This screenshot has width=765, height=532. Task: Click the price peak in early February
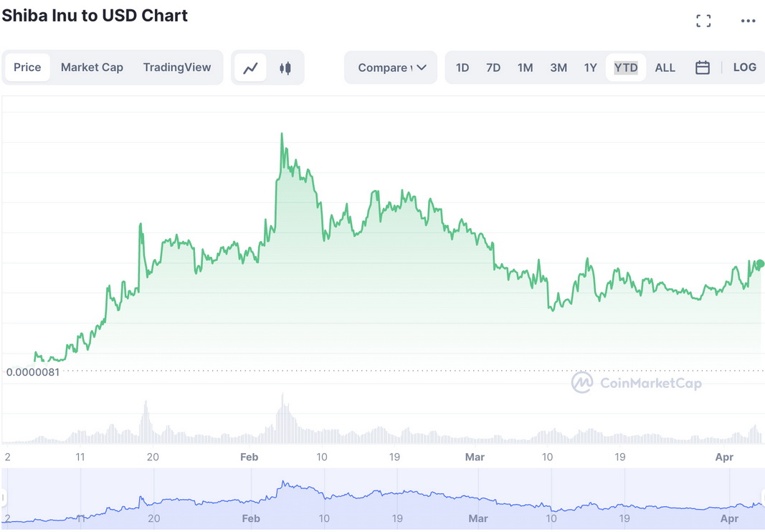tap(282, 134)
